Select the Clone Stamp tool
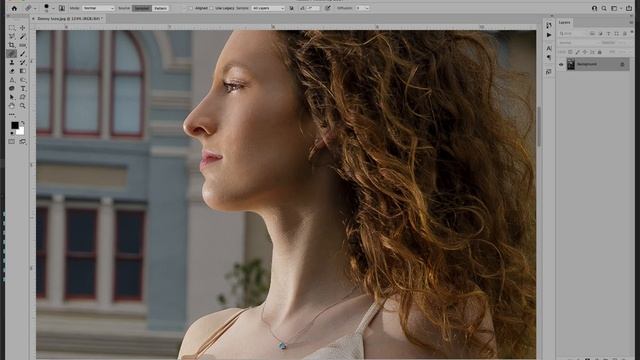 pyautogui.click(x=11, y=62)
